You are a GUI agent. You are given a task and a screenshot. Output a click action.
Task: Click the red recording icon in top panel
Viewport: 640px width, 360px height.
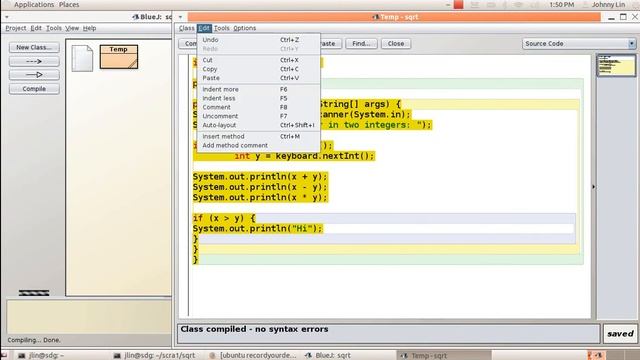pyautogui.click(x=458, y=4)
